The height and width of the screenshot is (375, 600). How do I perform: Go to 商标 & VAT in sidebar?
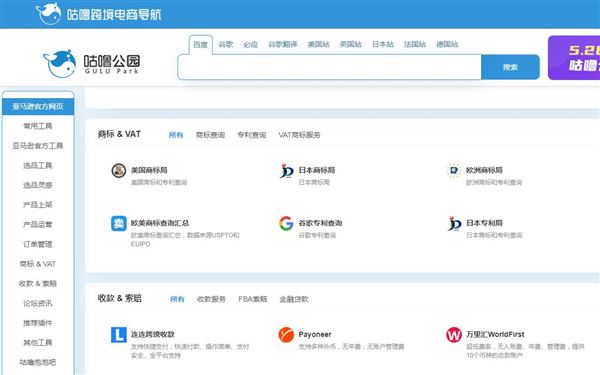(38, 264)
